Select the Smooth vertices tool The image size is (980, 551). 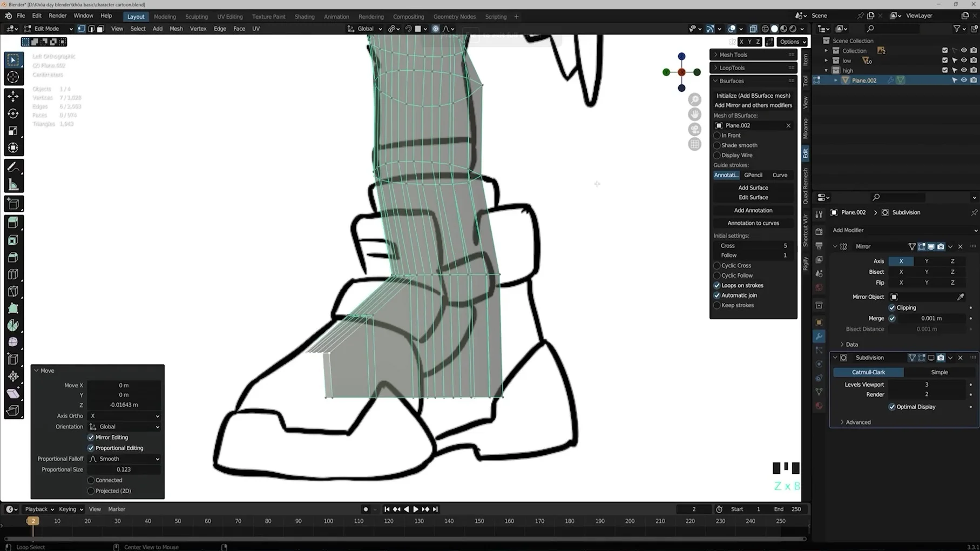(13, 342)
